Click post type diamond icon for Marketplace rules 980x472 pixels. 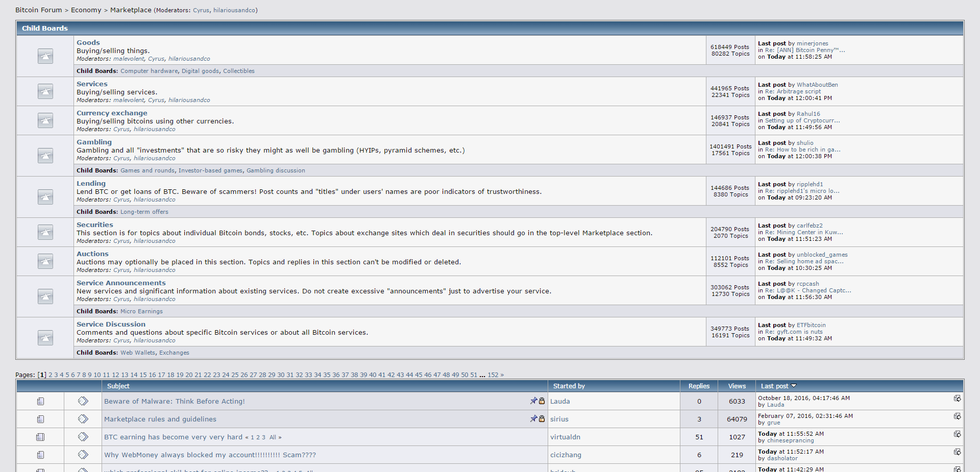point(83,419)
